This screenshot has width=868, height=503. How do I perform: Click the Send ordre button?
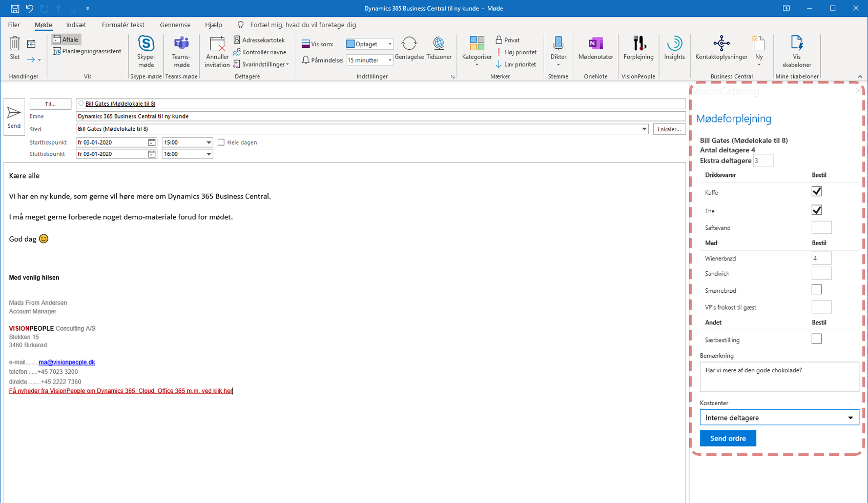coord(728,438)
